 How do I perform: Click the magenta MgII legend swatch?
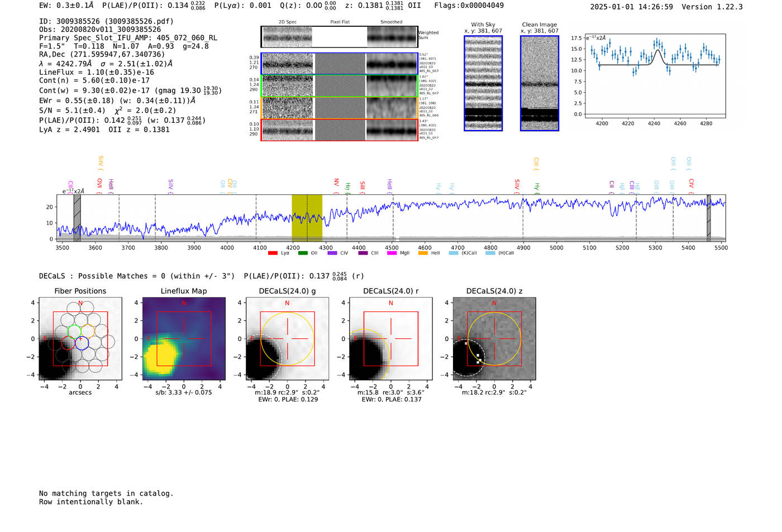pyautogui.click(x=392, y=253)
